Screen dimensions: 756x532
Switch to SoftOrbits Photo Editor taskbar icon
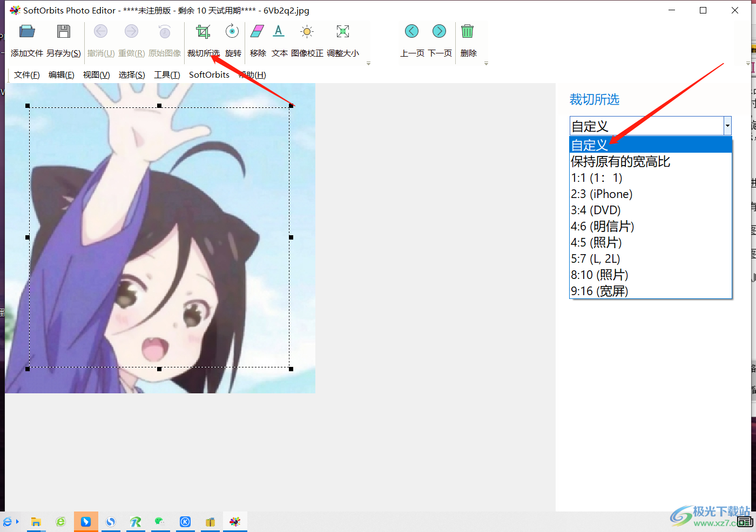[235, 522]
